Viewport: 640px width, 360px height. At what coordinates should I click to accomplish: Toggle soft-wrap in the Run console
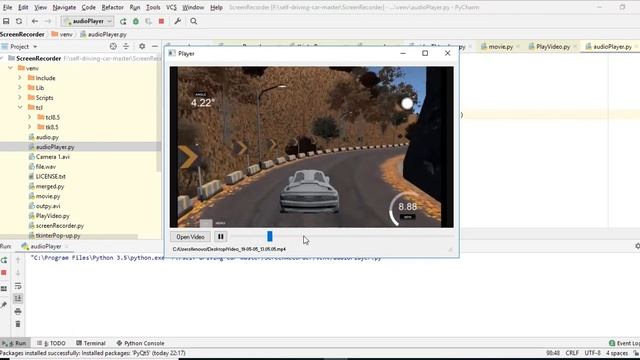coord(18,286)
